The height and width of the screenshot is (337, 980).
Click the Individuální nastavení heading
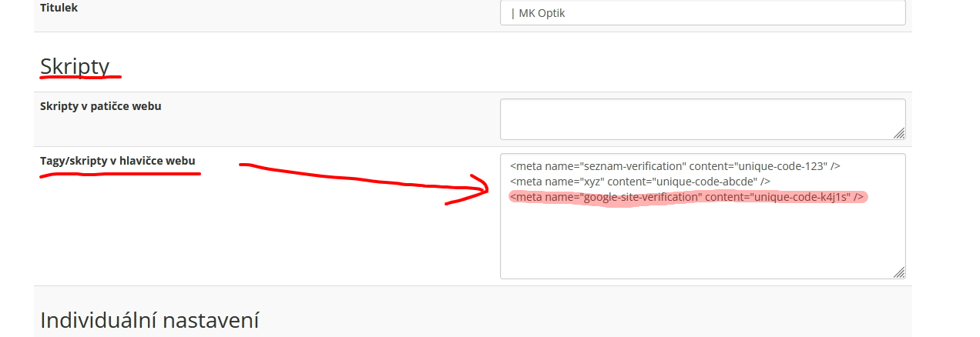tap(149, 320)
